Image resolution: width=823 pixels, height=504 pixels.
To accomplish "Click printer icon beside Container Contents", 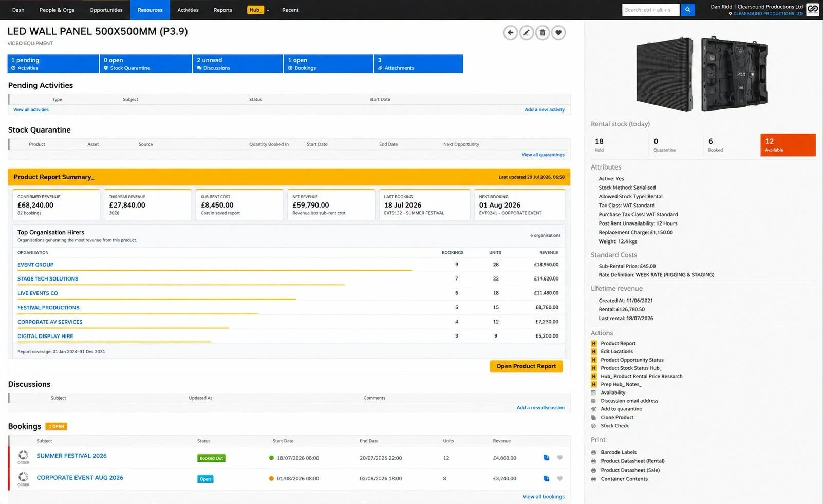I will pos(594,479).
